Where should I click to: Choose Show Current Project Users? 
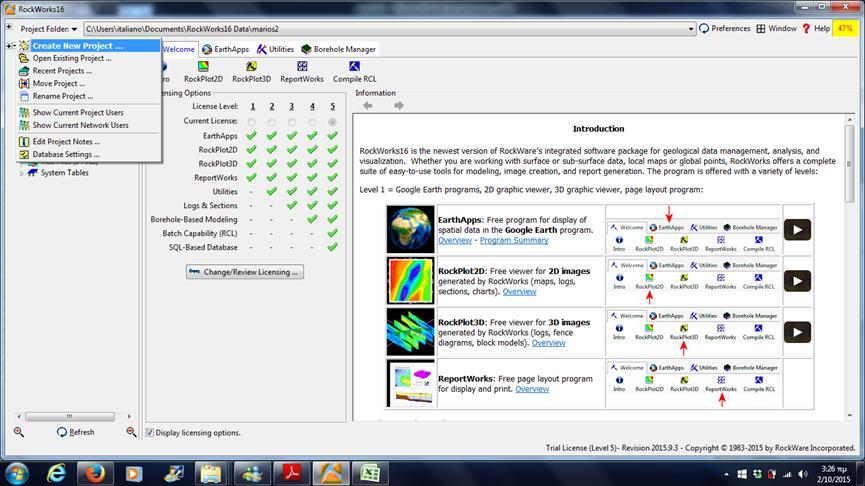coord(89,113)
